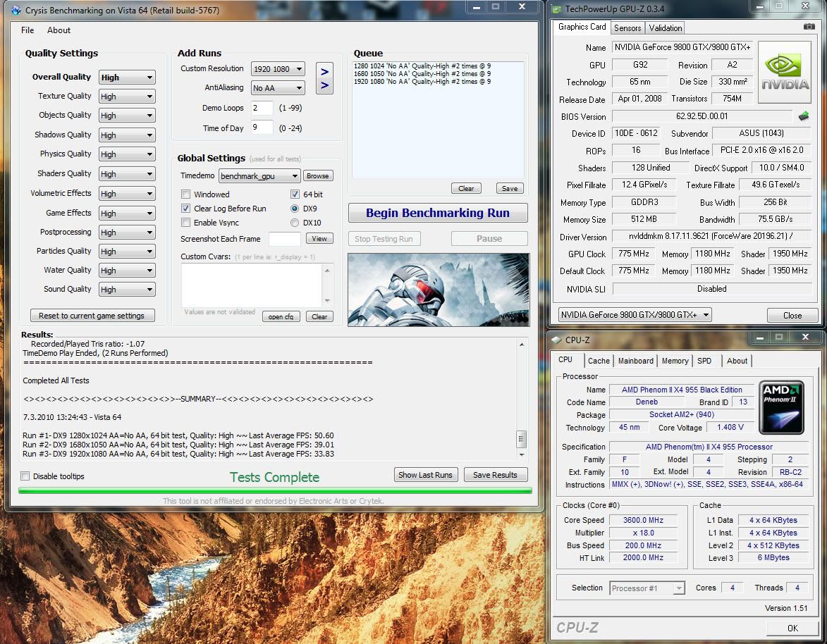Click the green Tests Complete progress bar

[276, 490]
